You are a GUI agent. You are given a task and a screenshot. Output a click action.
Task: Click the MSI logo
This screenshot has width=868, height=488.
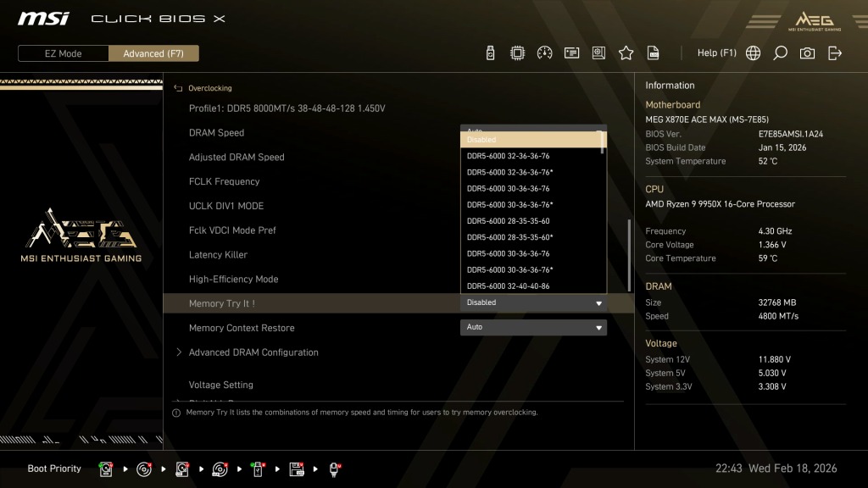tap(43, 19)
